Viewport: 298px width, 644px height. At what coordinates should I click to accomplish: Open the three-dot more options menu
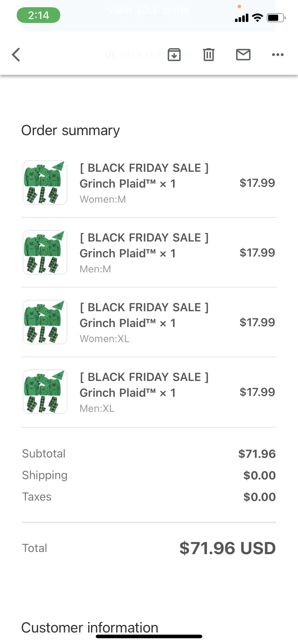278,55
